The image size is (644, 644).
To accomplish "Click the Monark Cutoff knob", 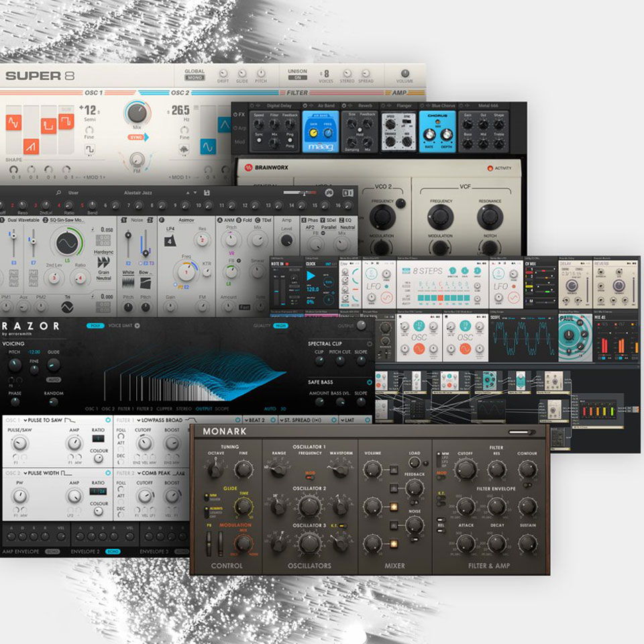I will coord(465,470).
